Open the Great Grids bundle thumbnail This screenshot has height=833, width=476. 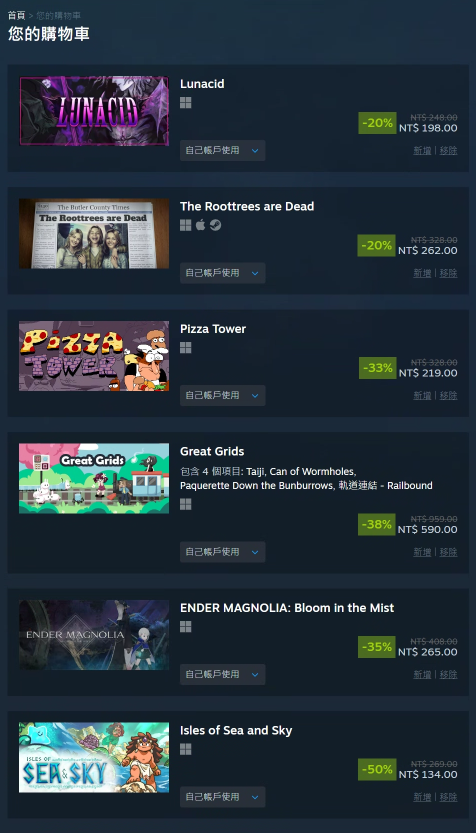(x=94, y=478)
